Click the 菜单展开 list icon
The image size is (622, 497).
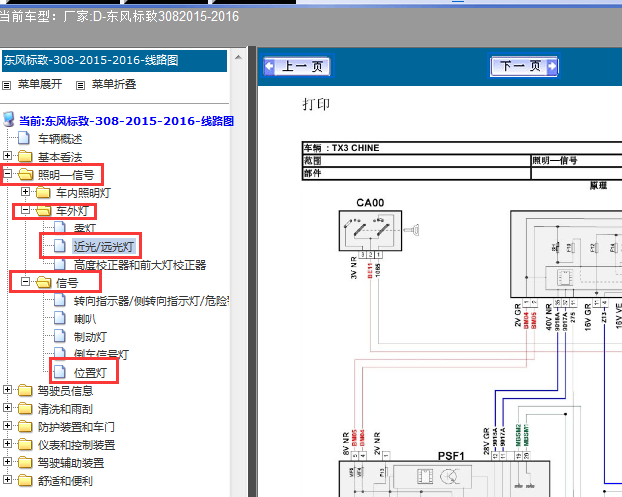pyautogui.click(x=7, y=85)
